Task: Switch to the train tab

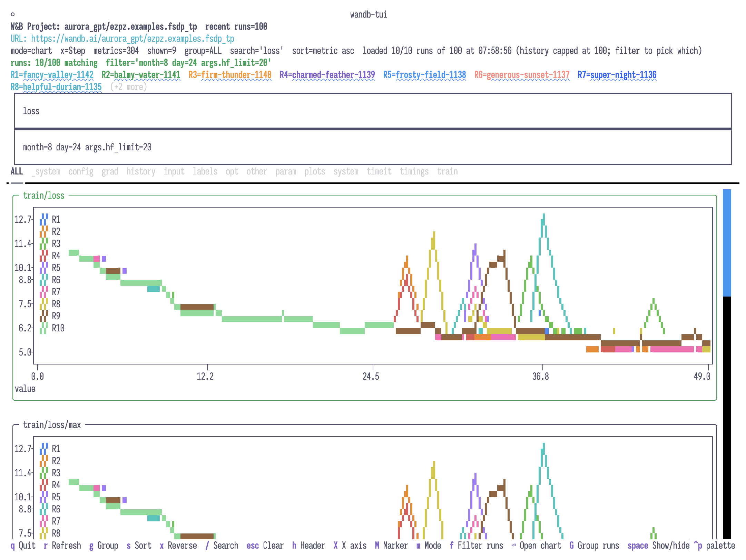Action: coord(447,171)
